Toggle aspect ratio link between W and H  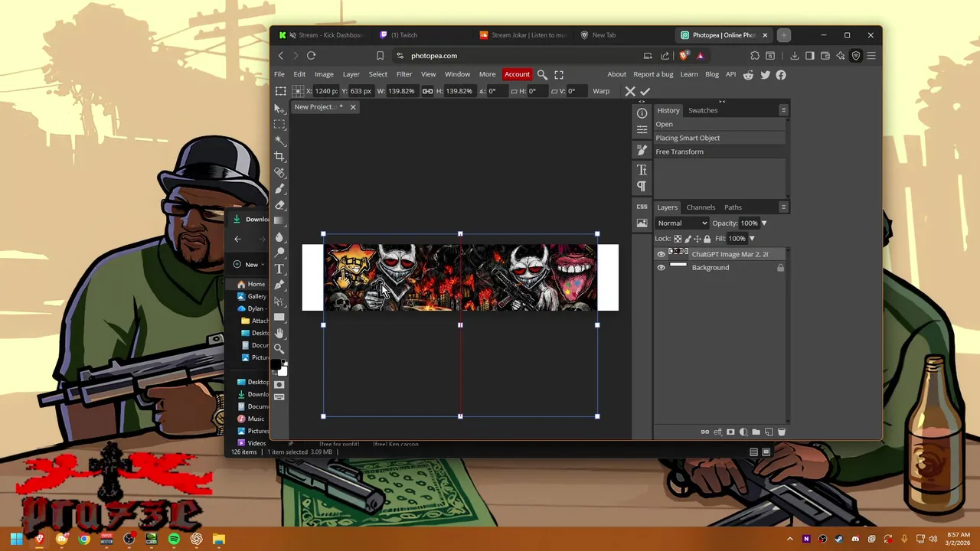[x=427, y=91]
